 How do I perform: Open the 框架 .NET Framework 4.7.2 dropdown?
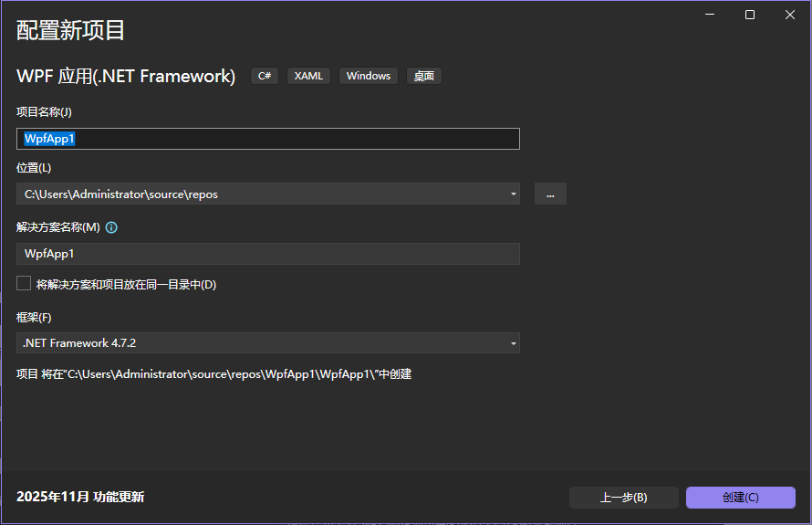(x=268, y=343)
